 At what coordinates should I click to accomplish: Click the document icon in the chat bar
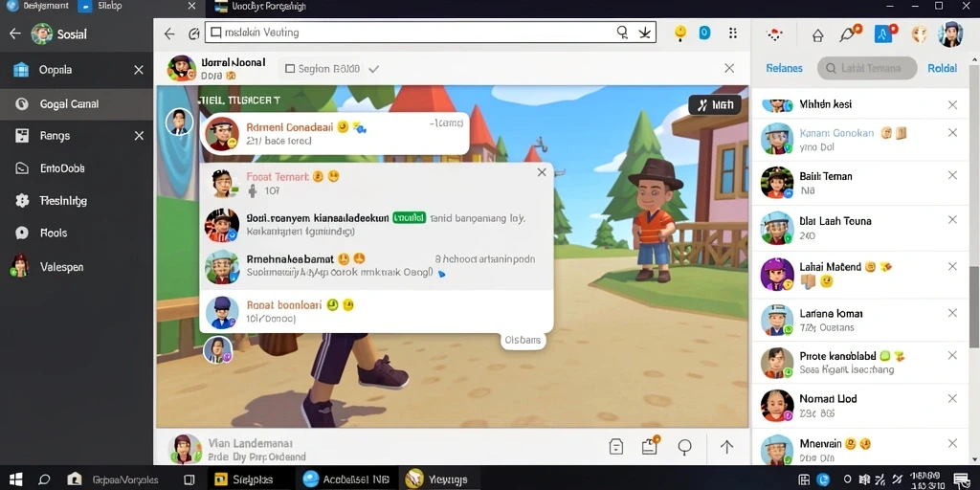616,446
